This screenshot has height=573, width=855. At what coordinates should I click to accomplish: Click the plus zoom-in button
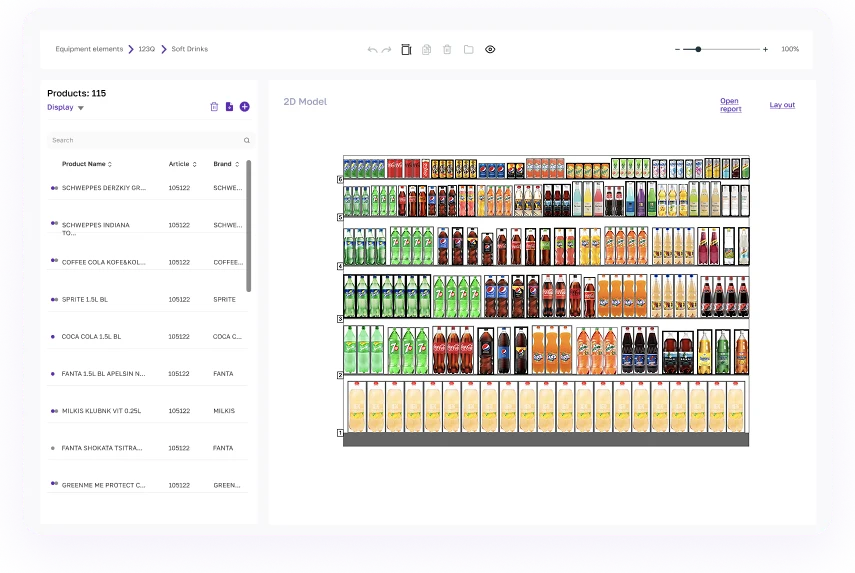pyautogui.click(x=766, y=49)
